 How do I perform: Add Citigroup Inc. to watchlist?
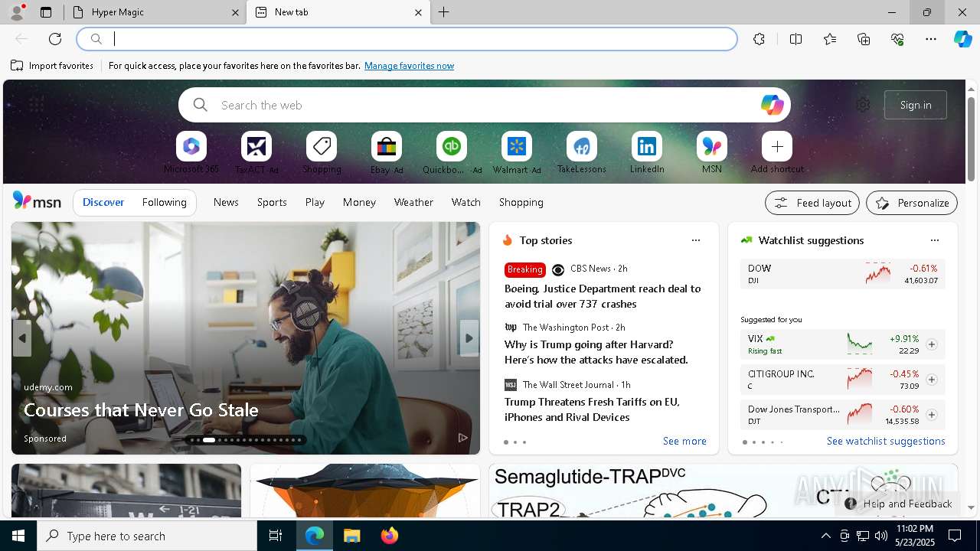[932, 380]
